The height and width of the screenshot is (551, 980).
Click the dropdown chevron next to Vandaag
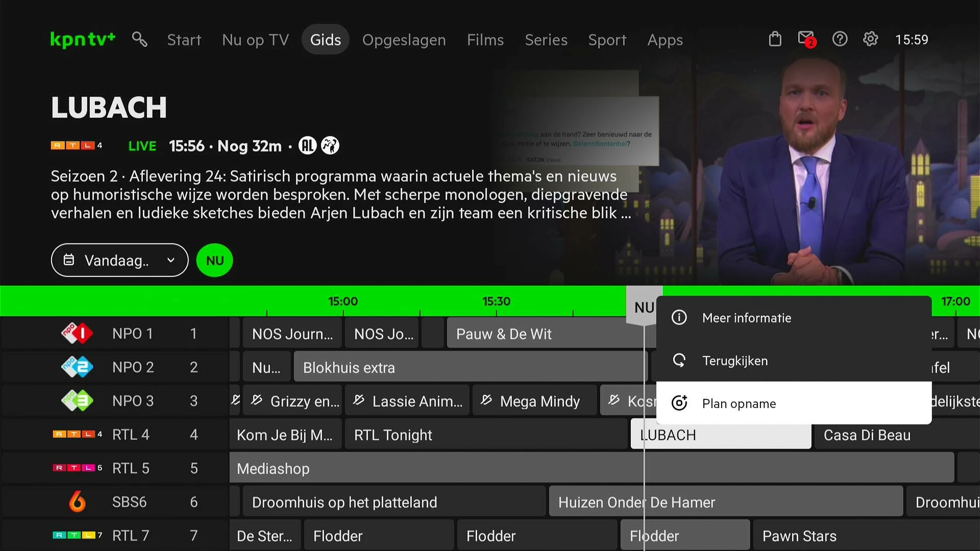click(171, 260)
